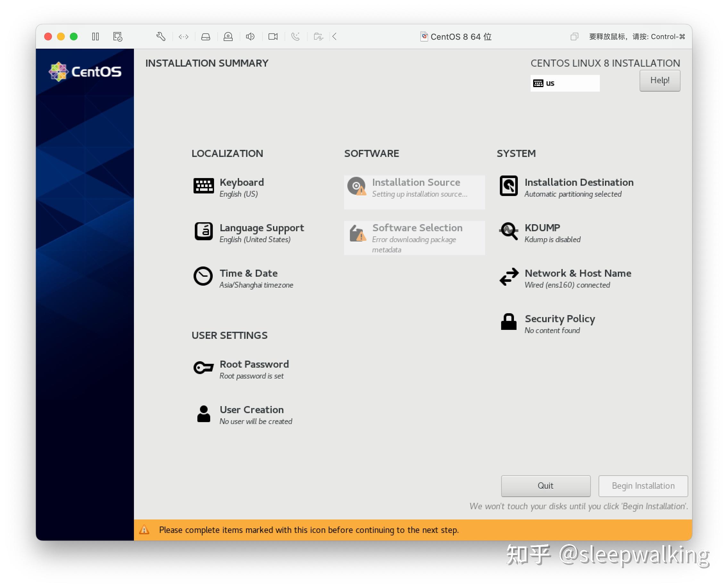Click 'Kdump is disabled' status text
This screenshot has height=588, width=728.
tap(552, 240)
